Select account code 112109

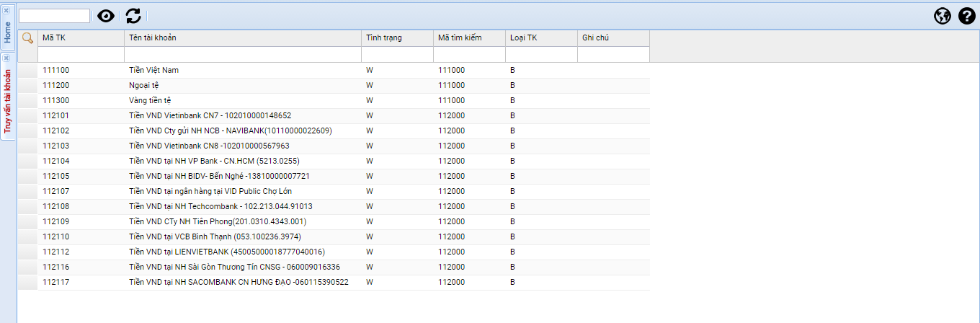pyautogui.click(x=56, y=221)
